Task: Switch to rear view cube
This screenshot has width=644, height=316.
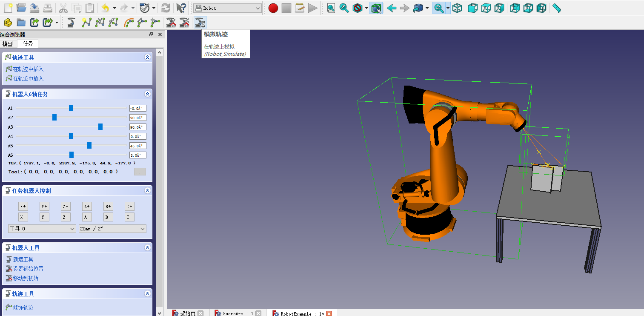Action: [515, 8]
